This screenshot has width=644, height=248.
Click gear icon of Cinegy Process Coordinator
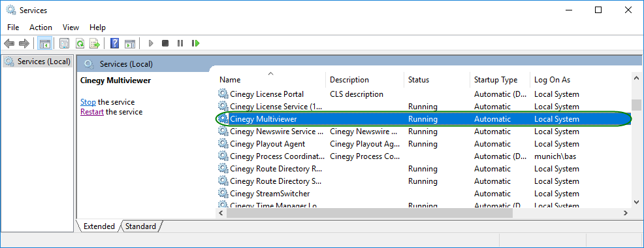pos(223,156)
